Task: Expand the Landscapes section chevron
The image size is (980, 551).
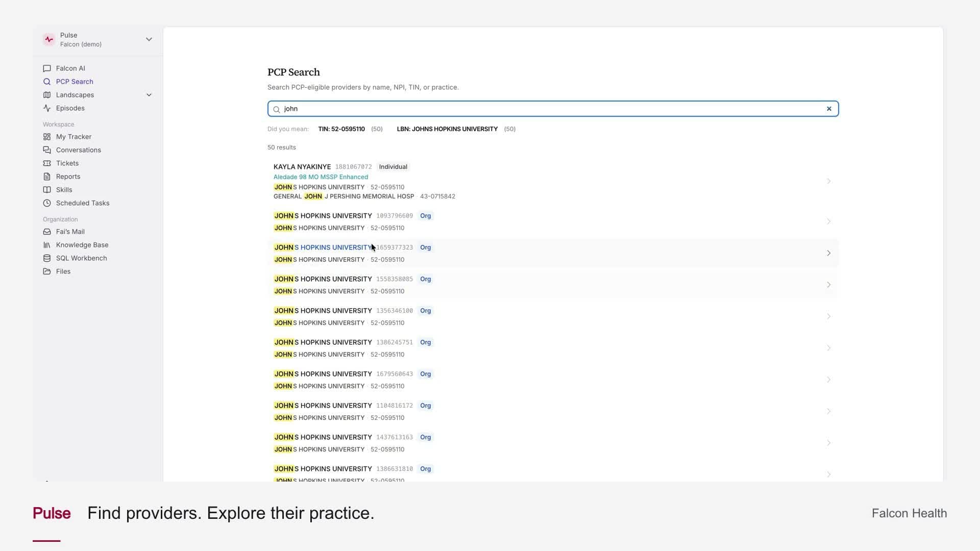Action: (149, 95)
